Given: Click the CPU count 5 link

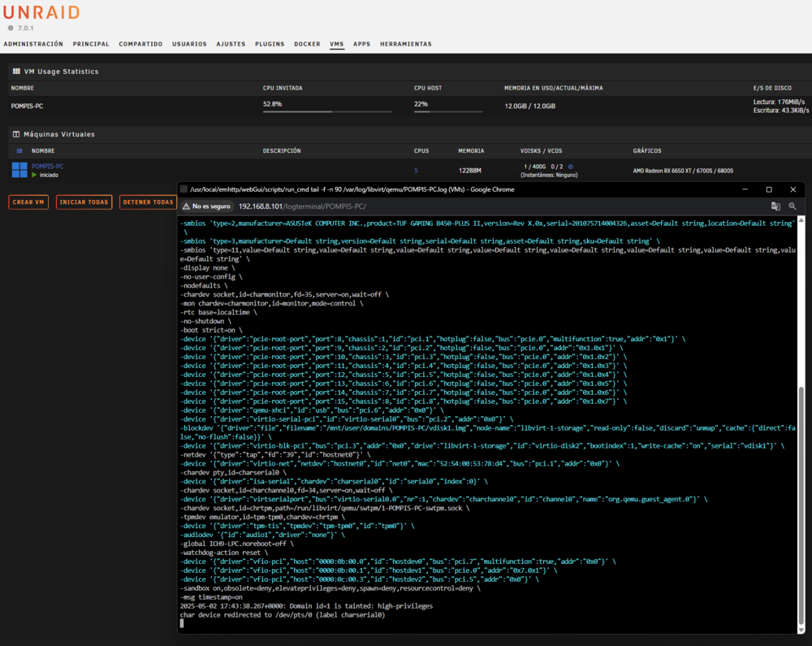Looking at the screenshot, I should (x=416, y=171).
